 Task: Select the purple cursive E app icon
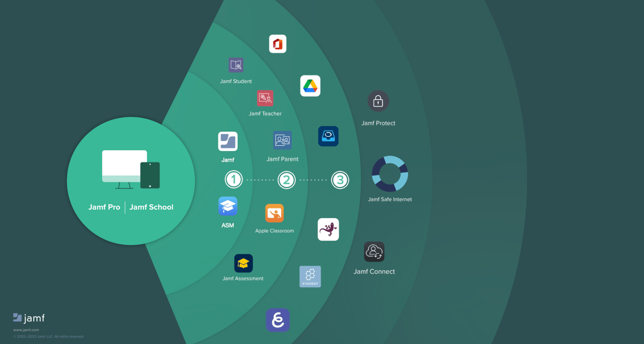click(278, 320)
